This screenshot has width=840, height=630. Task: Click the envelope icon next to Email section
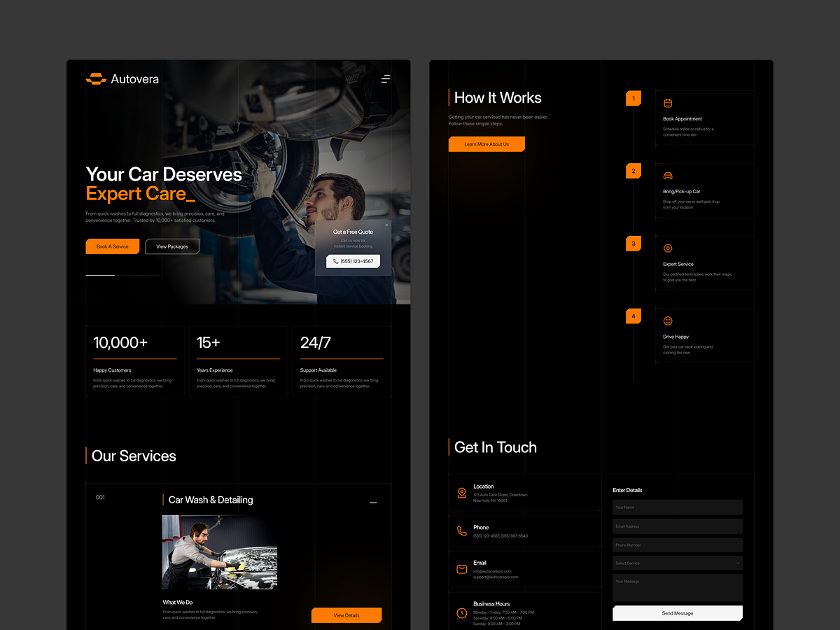point(462,568)
